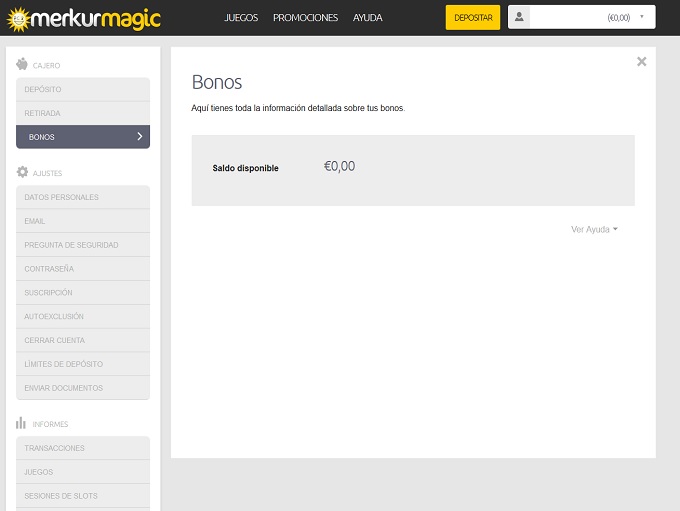
Task: Open the Ayuda menu
Action: [367, 18]
